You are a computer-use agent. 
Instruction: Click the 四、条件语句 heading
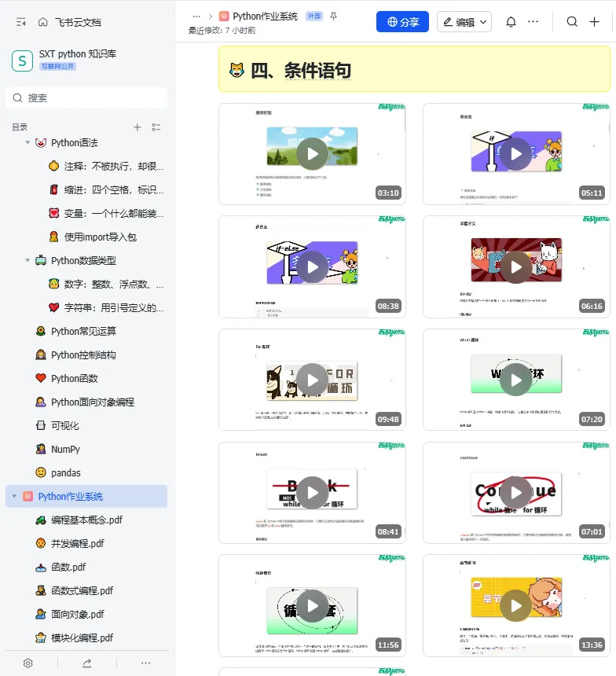tap(301, 70)
